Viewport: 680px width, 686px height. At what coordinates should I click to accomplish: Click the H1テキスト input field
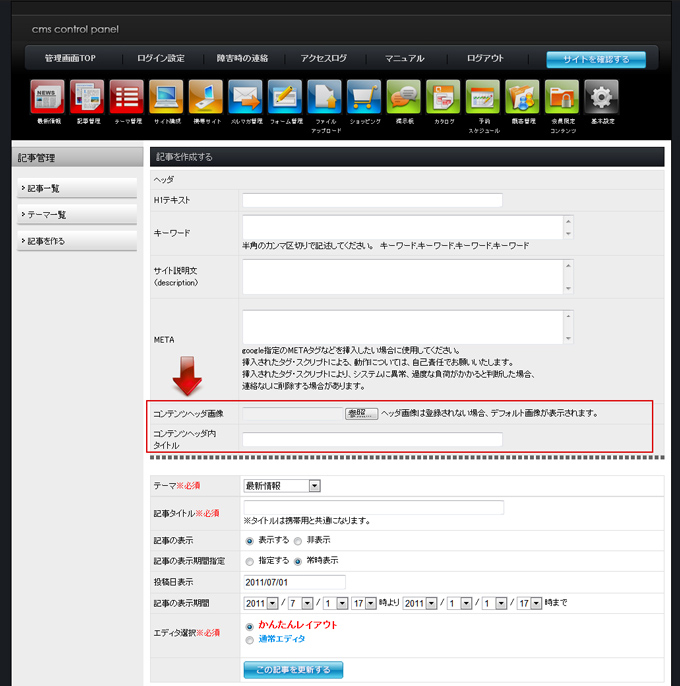pyautogui.click(x=371, y=200)
